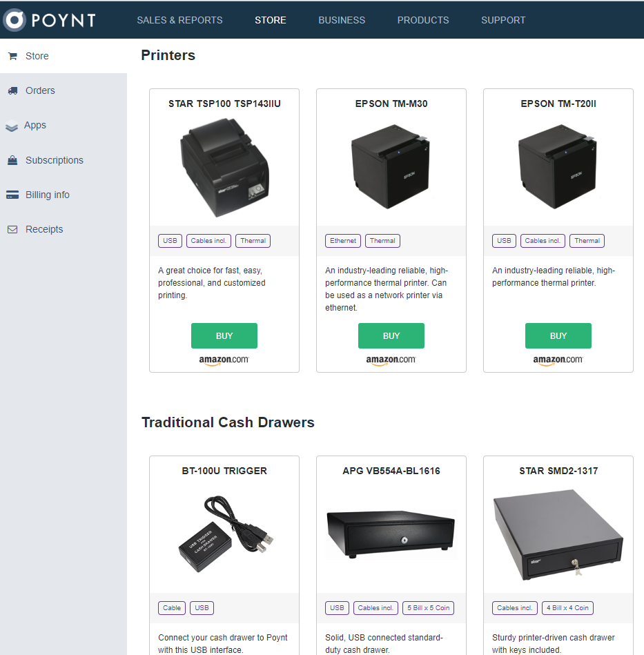Click the Subscriptions bag icon
This screenshot has width=644, height=655.
[x=12, y=160]
